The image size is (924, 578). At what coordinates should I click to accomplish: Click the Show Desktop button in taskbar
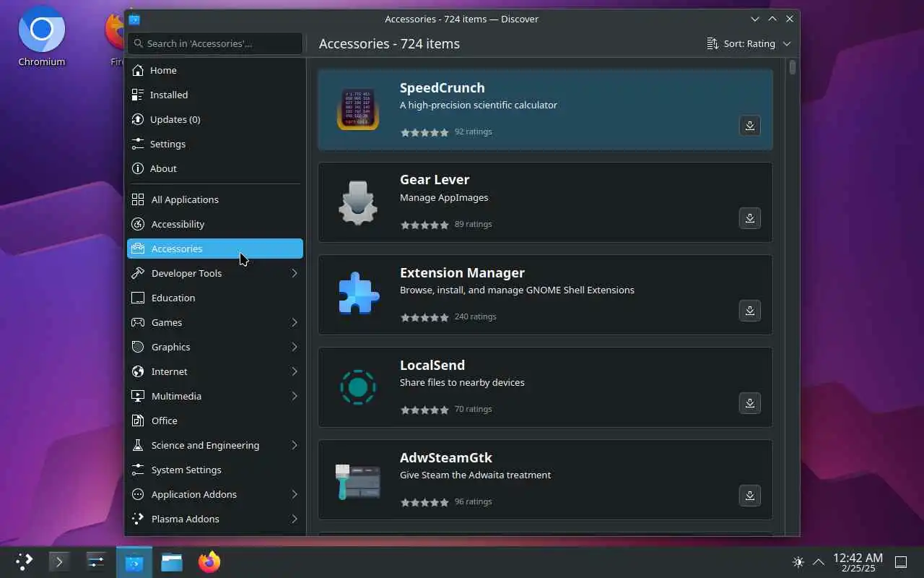pyautogui.click(x=901, y=561)
